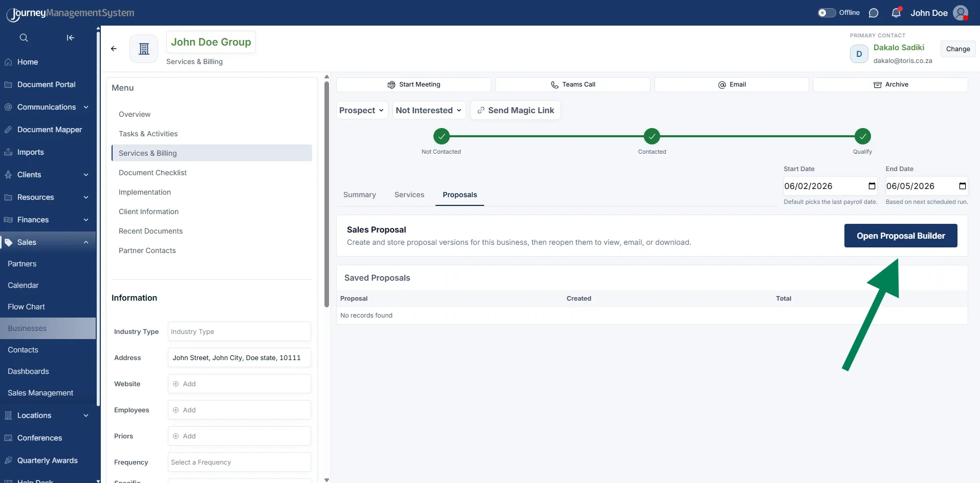Image resolution: width=980 pixels, height=483 pixels.
Task: Switch to the Services tab
Action: (x=409, y=195)
